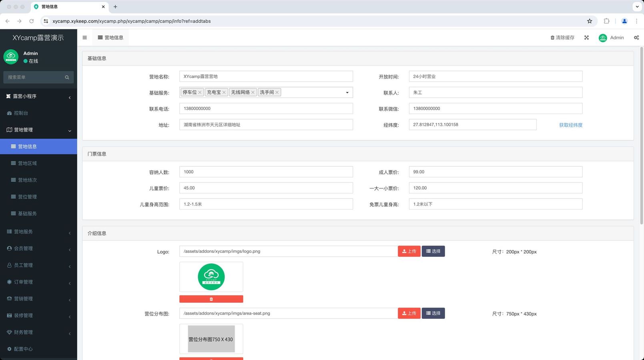Delete the logo image with red trash button

211,299
